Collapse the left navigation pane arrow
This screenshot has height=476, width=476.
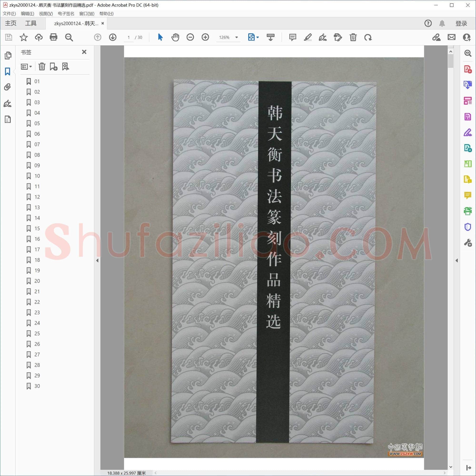pos(97,260)
